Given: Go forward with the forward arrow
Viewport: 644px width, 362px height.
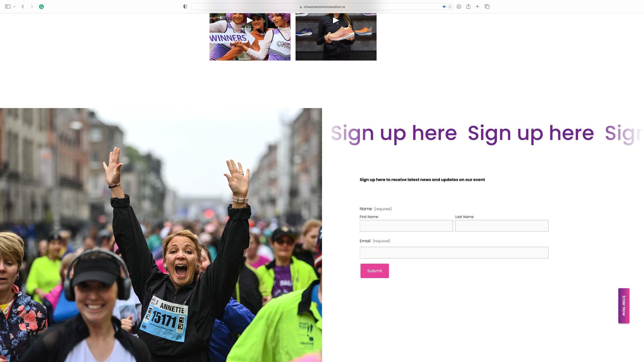Looking at the screenshot, I should click(x=32, y=7).
